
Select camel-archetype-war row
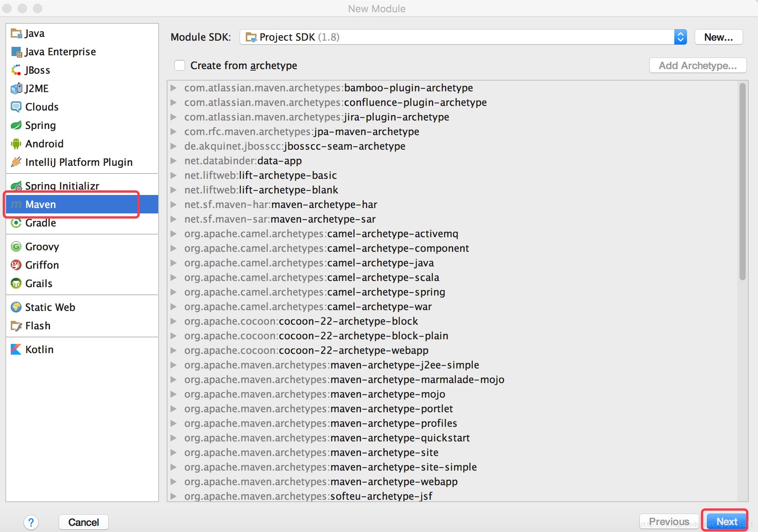pyautogui.click(x=453, y=307)
